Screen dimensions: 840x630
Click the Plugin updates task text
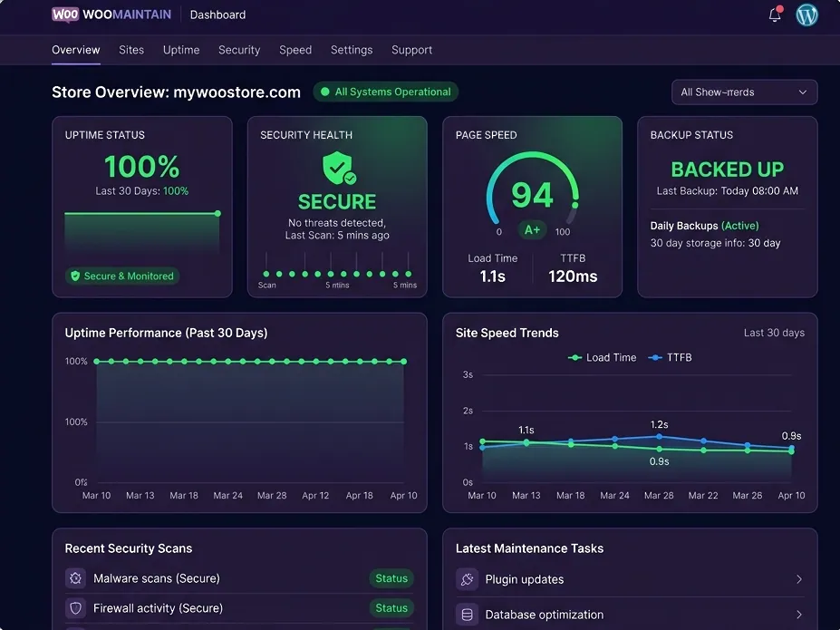tap(525, 579)
